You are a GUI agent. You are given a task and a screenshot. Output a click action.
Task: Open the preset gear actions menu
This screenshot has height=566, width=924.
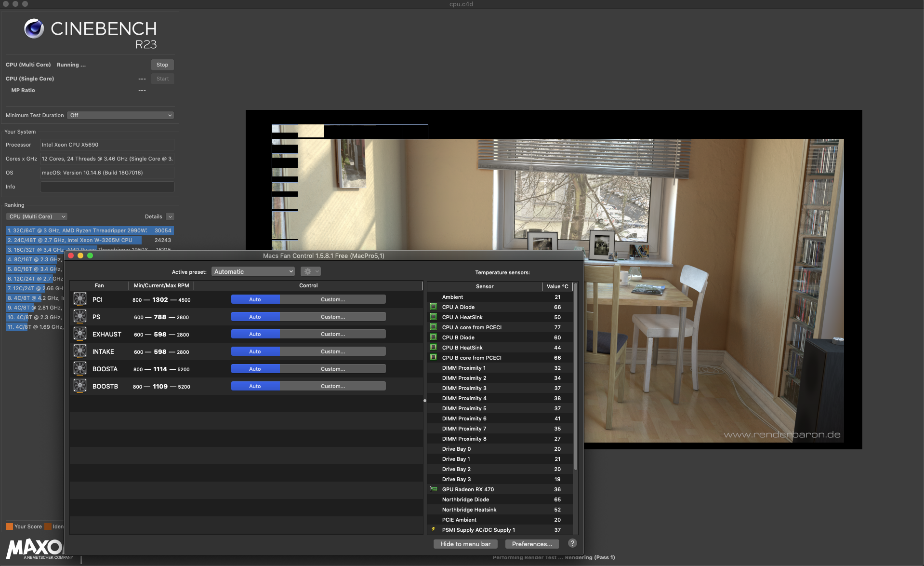pyautogui.click(x=310, y=271)
